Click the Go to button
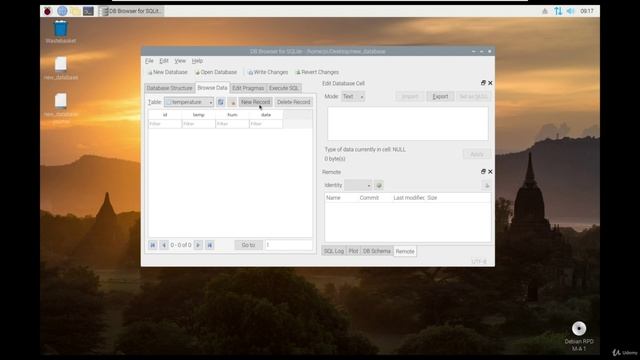The height and width of the screenshot is (360, 640). click(x=248, y=245)
